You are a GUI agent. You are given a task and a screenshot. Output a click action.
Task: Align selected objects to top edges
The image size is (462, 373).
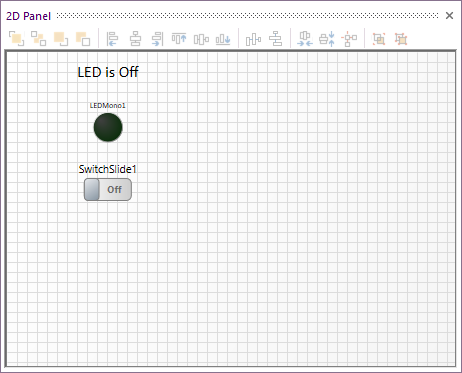[179, 39]
